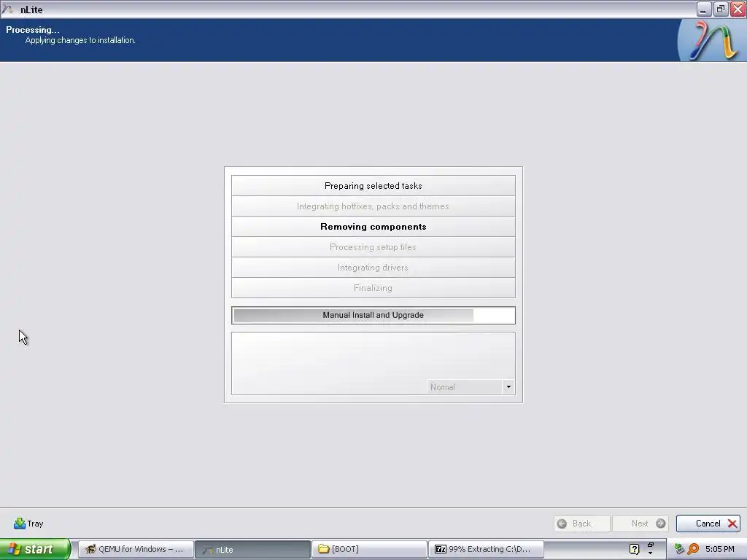Select the Integrating drivers step
Image resolution: width=747 pixels, height=560 pixels.
[x=373, y=268]
